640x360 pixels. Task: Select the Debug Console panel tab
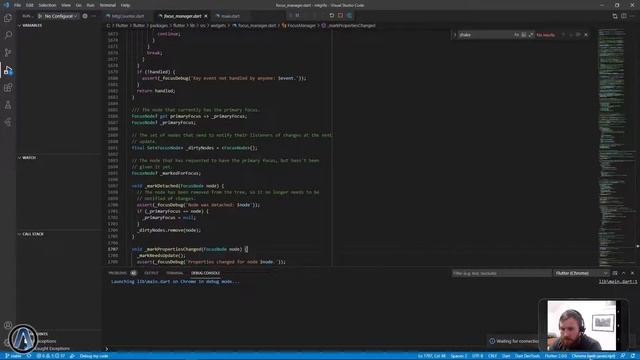pyautogui.click(x=205, y=273)
